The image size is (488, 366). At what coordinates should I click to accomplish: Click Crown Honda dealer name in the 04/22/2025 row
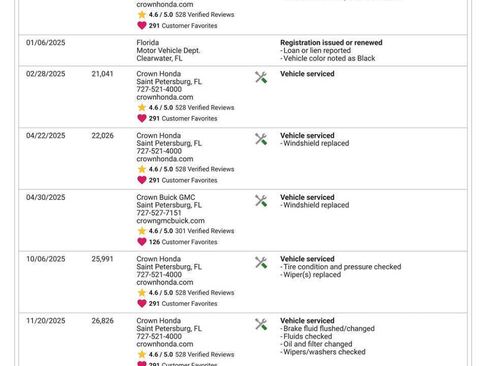[x=159, y=136]
